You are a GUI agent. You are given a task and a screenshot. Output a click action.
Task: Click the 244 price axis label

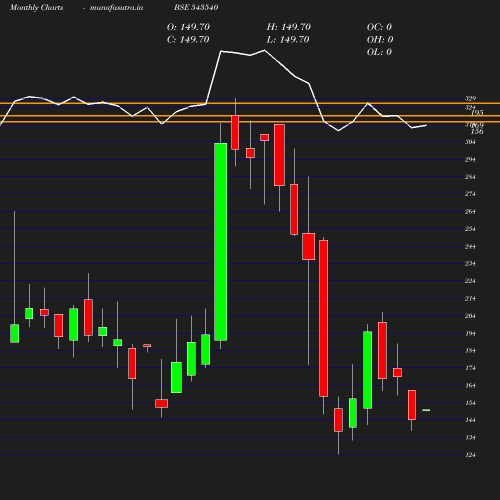tap(470, 246)
